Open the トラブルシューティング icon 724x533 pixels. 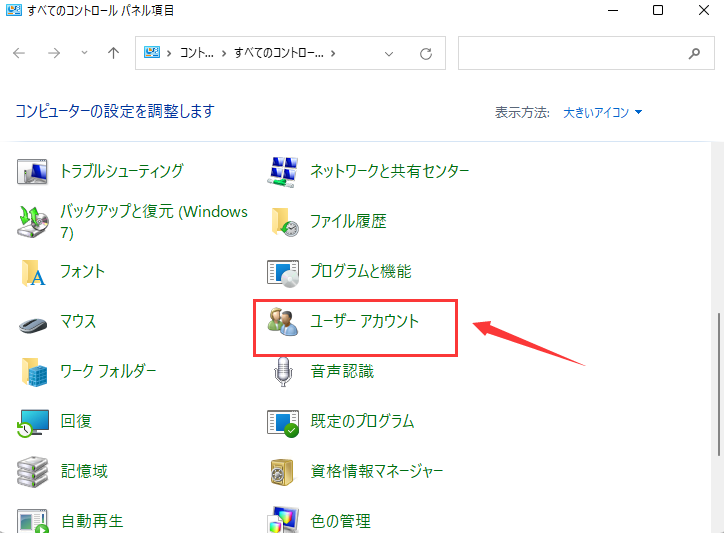click(32, 171)
